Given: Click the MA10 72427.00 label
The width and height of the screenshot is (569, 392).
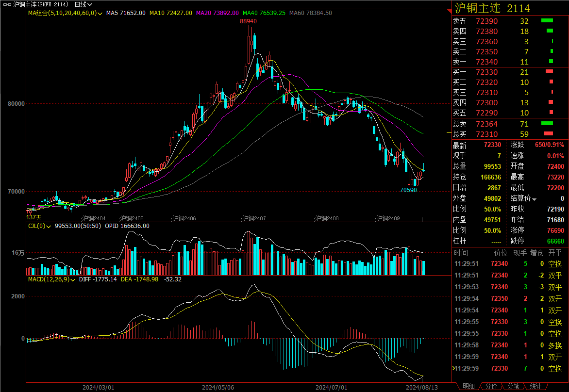Looking at the screenshot, I should (171, 13).
